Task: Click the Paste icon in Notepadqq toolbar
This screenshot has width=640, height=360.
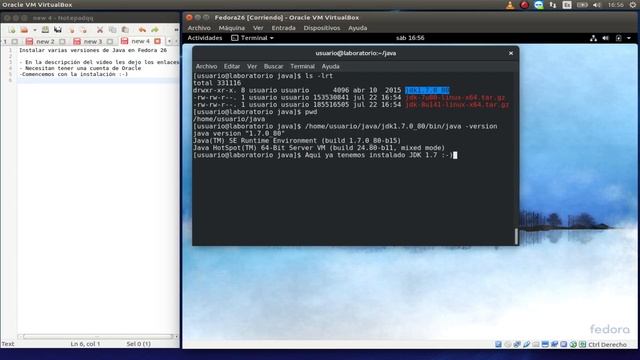Action: click(x=125, y=30)
